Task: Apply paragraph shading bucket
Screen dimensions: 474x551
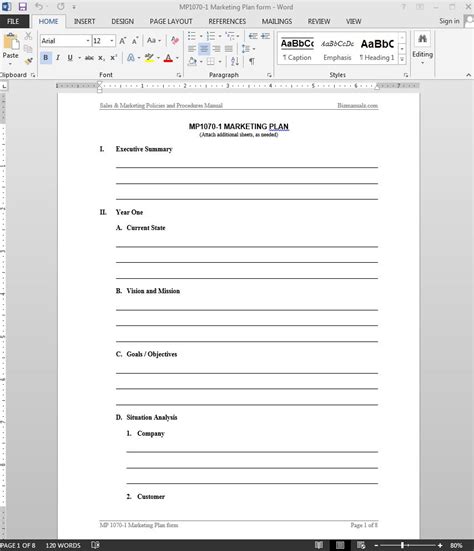Action: tap(192, 61)
